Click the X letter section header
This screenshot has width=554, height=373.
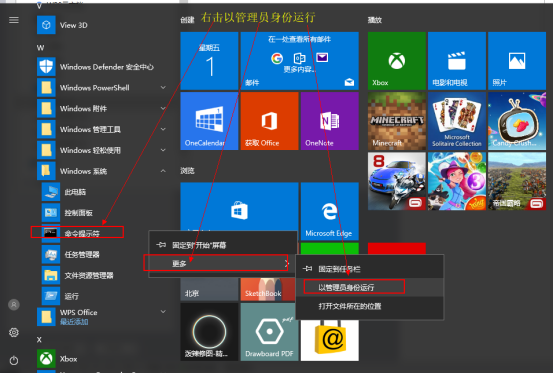pos(39,339)
